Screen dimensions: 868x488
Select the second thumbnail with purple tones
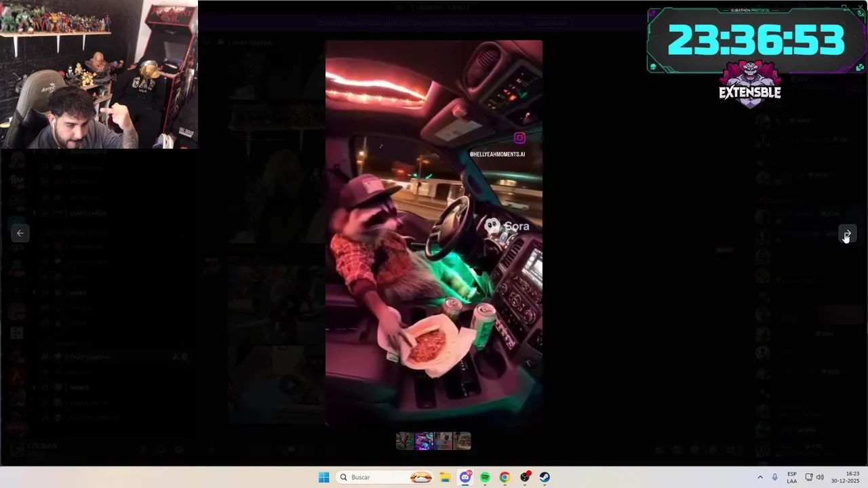tap(424, 441)
